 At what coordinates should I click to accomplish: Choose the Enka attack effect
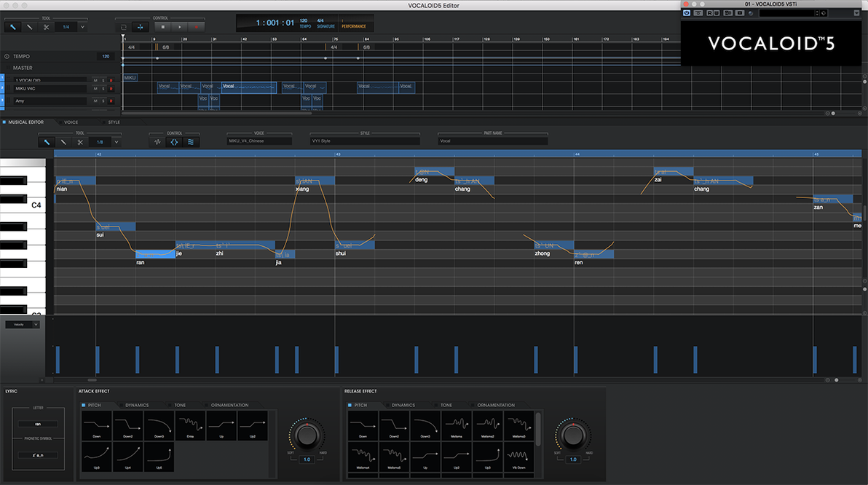coord(190,426)
